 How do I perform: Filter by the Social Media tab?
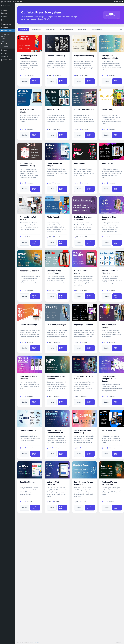pyautogui.click(x=82, y=30)
